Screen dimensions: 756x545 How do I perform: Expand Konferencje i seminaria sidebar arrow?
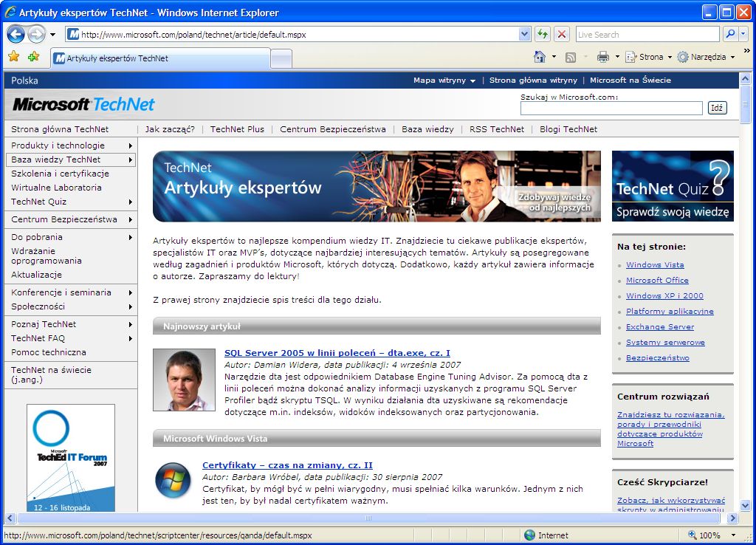coord(130,292)
